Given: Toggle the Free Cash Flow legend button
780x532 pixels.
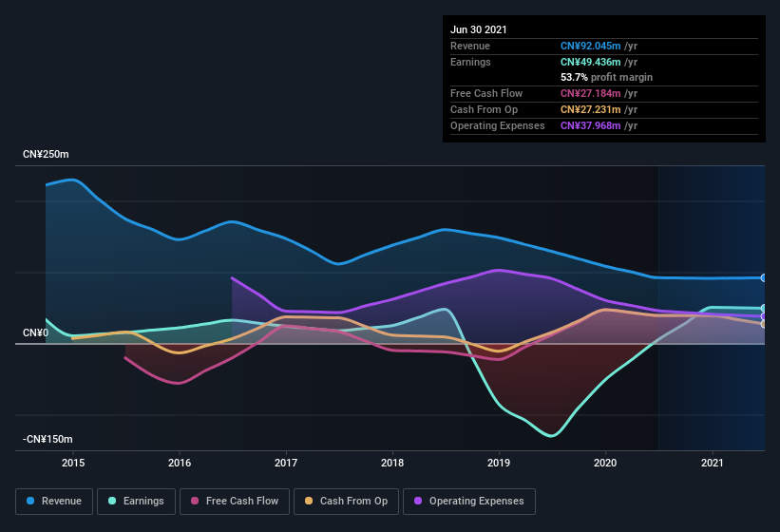Looking at the screenshot, I should coord(235,502).
